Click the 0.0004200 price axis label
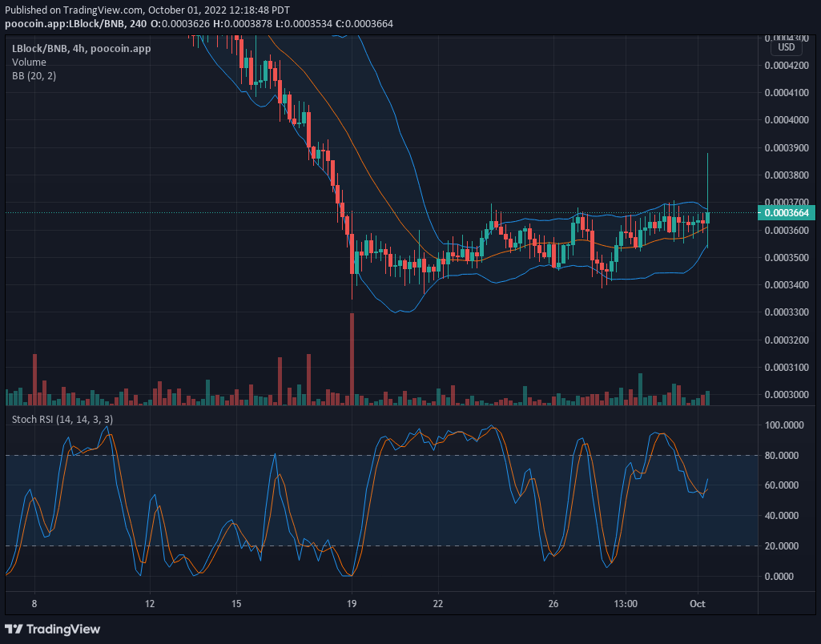The height and width of the screenshot is (644, 821). (x=787, y=66)
